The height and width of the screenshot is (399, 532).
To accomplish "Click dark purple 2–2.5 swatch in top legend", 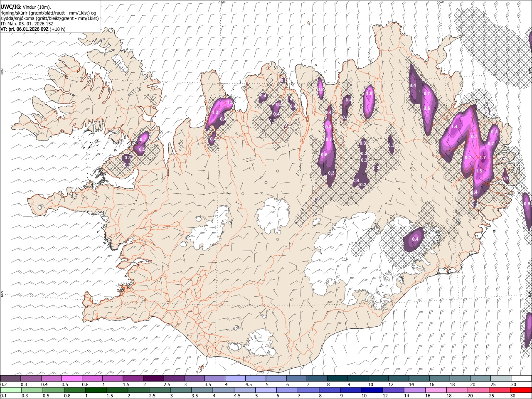I will click(154, 379).
